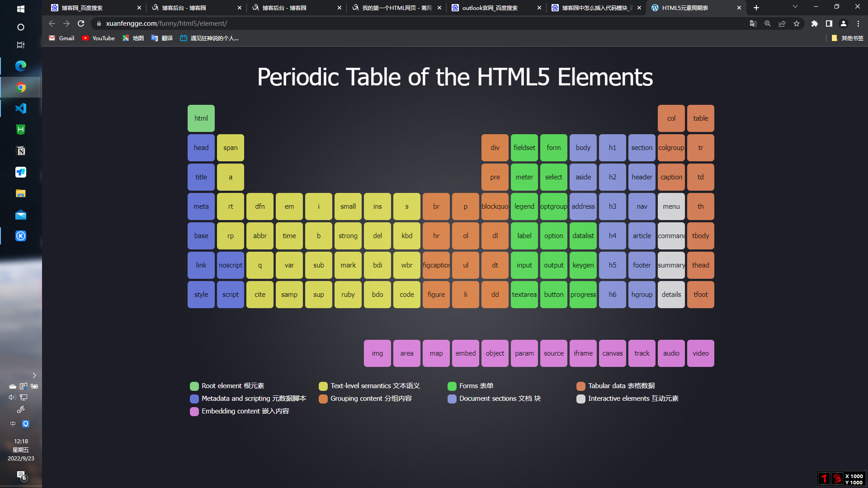Viewport: 868px width, 488px height.
Task: Click the Forms green legend swatch
Action: [x=452, y=386]
